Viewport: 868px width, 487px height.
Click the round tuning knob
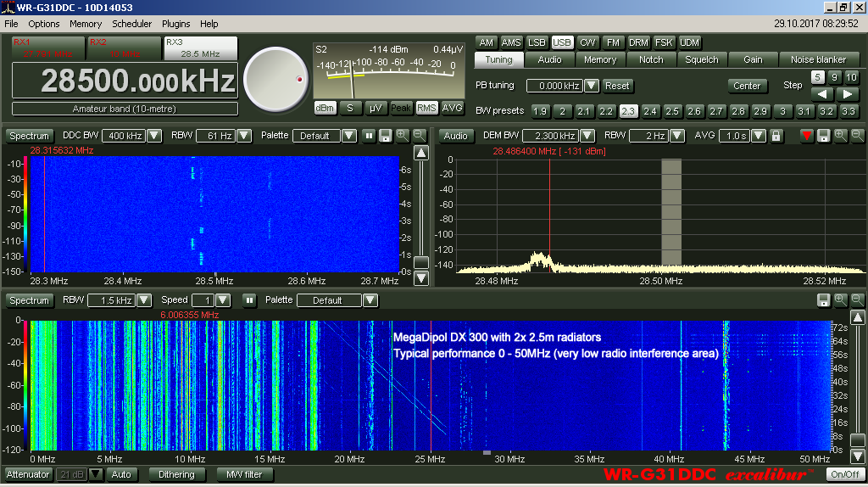click(275, 79)
